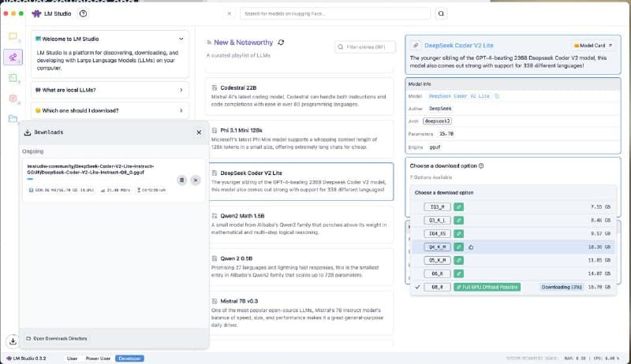Viewport: 631px width, 364px height.
Task: Open the Developer terminal sidebar icon
Action: tap(13, 78)
